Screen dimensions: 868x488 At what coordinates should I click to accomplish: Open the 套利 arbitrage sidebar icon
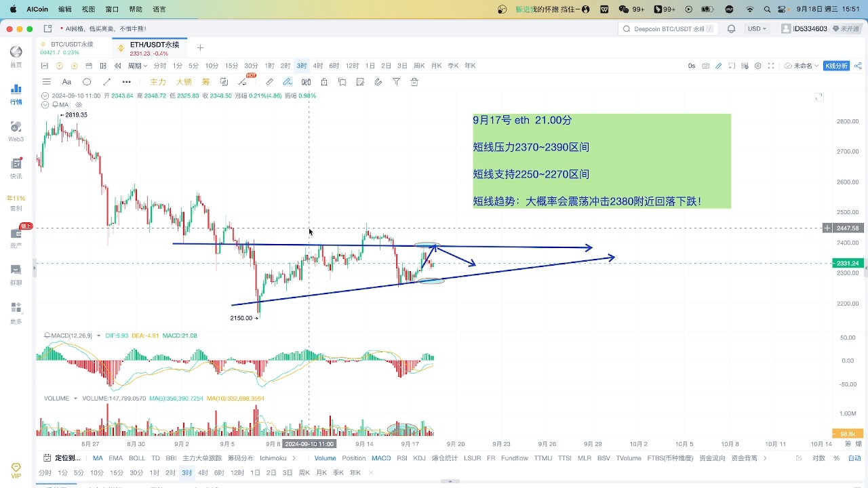pyautogui.click(x=16, y=203)
